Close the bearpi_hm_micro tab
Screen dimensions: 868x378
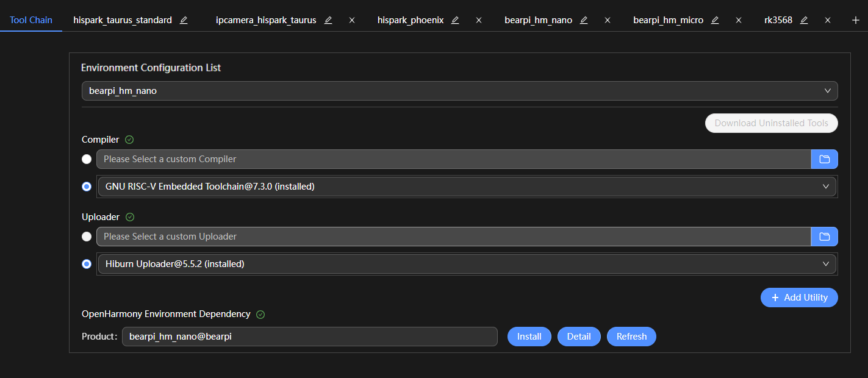click(x=739, y=20)
